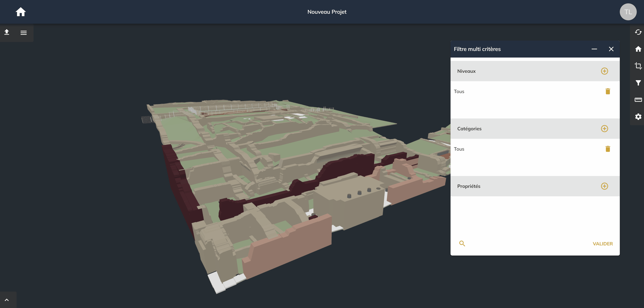Select the Propriétés section header
Image resolution: width=644 pixels, height=308 pixels.
coord(535,186)
